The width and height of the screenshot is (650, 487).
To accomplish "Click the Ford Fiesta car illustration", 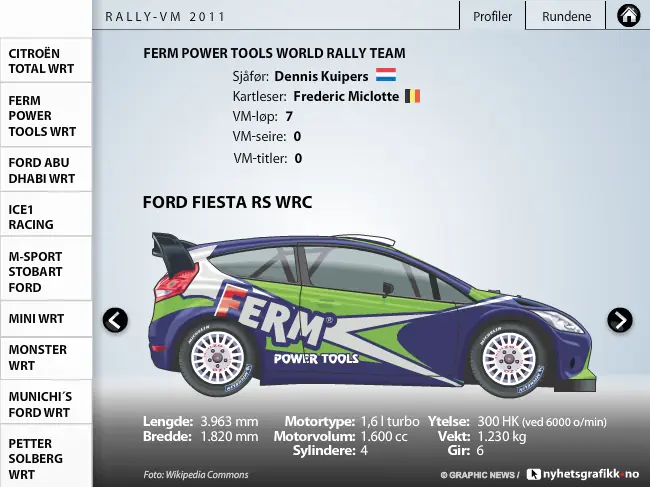I will (373, 315).
